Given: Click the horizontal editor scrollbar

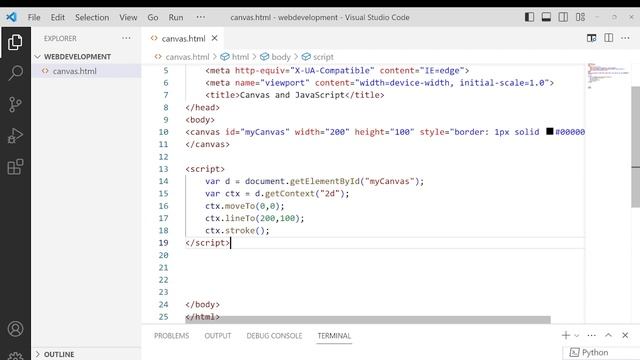Looking at the screenshot, I should 368,319.
